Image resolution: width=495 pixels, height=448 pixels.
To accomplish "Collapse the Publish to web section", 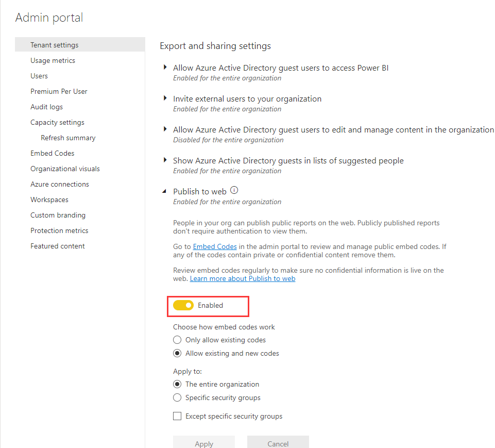I will [164, 190].
